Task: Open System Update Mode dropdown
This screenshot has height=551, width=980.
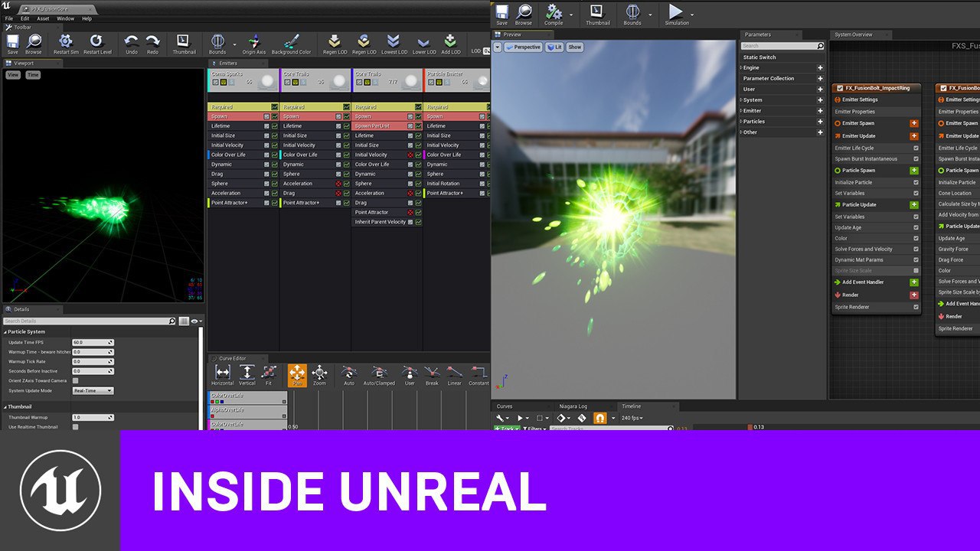Action: point(93,390)
